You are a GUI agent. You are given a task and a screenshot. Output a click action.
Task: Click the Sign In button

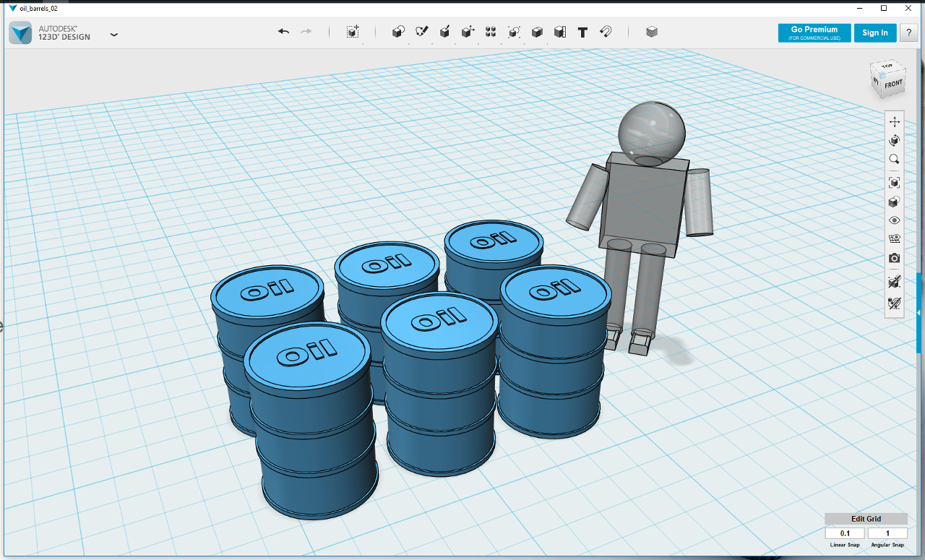875,33
